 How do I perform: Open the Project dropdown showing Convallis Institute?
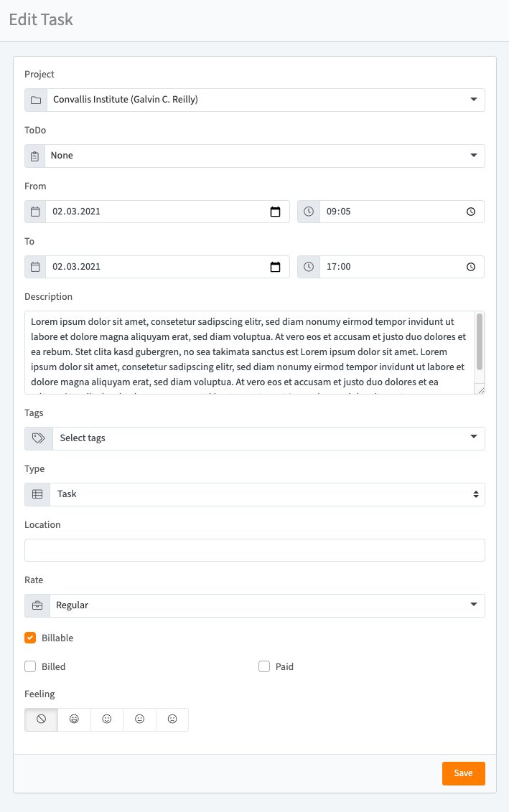point(266,100)
